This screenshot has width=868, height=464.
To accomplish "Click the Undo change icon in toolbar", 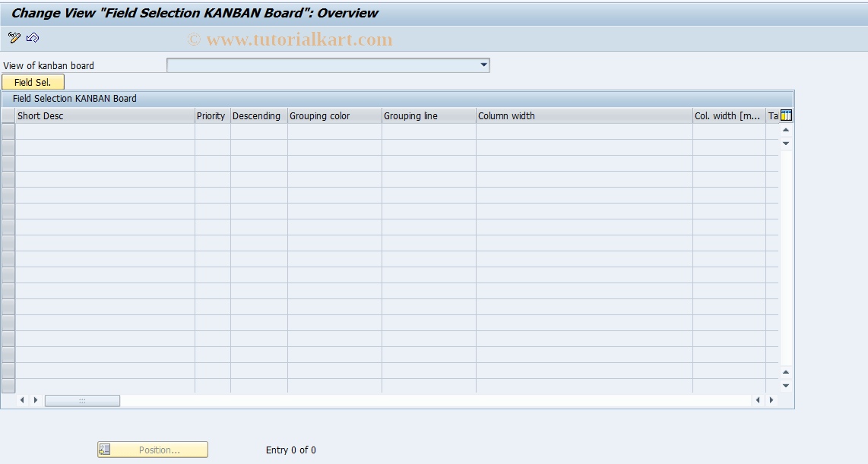I will pos(32,38).
